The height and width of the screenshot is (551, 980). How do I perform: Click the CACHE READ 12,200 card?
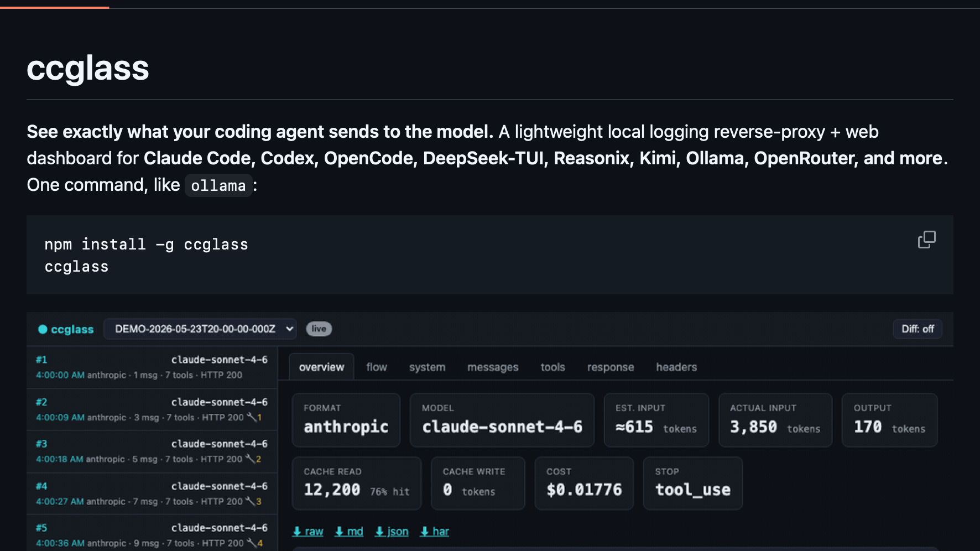coord(357,484)
